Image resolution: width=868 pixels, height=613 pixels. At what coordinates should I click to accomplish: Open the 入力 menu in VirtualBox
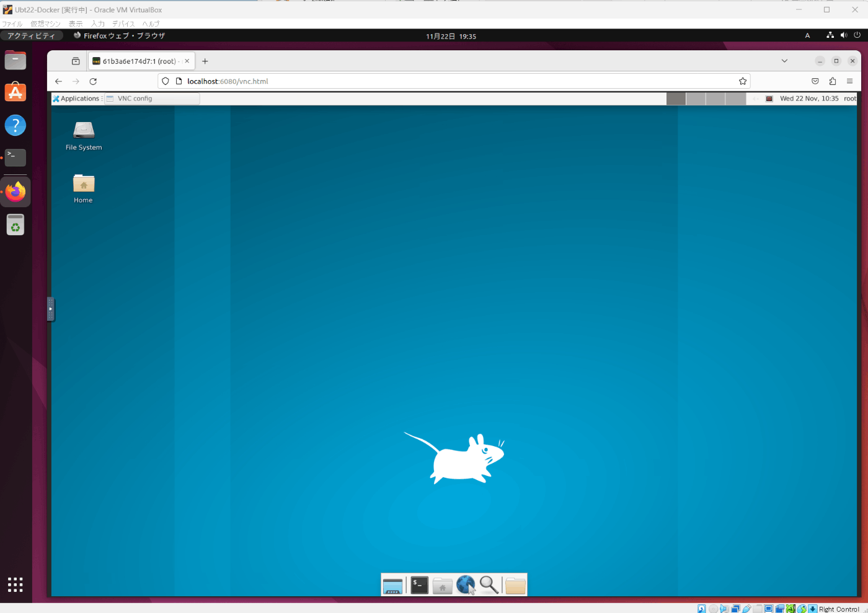98,24
